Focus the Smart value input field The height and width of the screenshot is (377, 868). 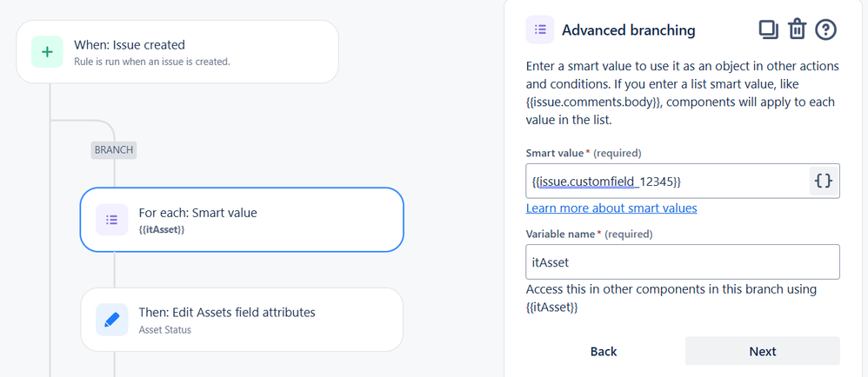(x=667, y=181)
